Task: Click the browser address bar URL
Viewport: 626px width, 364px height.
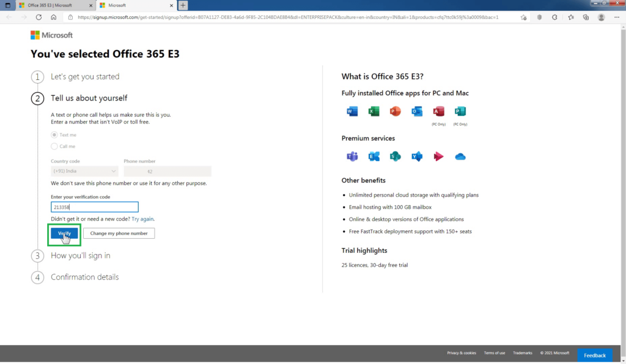Action: pos(288,17)
